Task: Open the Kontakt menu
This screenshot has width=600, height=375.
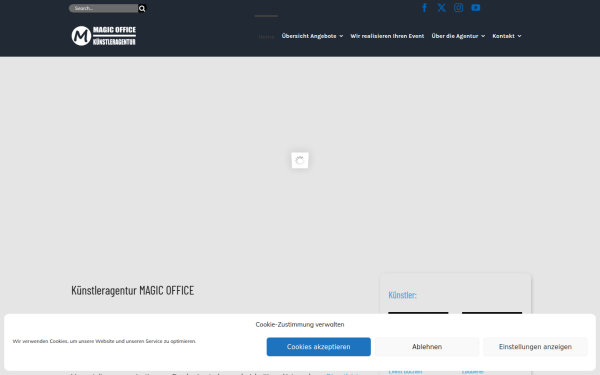Action: [503, 36]
